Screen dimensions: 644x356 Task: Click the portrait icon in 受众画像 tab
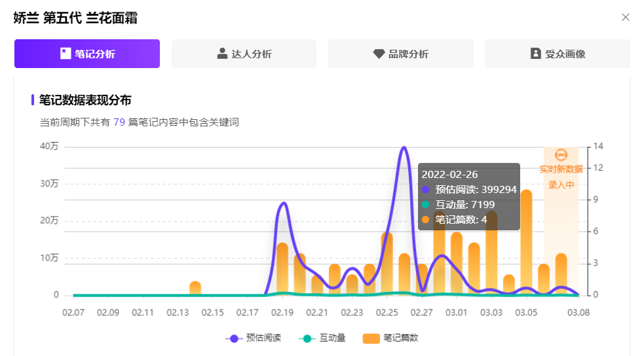click(x=535, y=53)
